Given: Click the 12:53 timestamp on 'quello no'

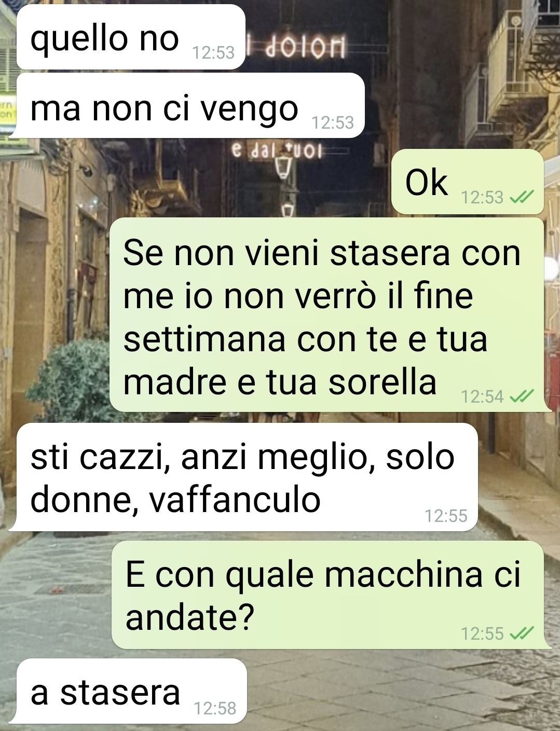Looking at the screenshot, I should click(213, 52).
